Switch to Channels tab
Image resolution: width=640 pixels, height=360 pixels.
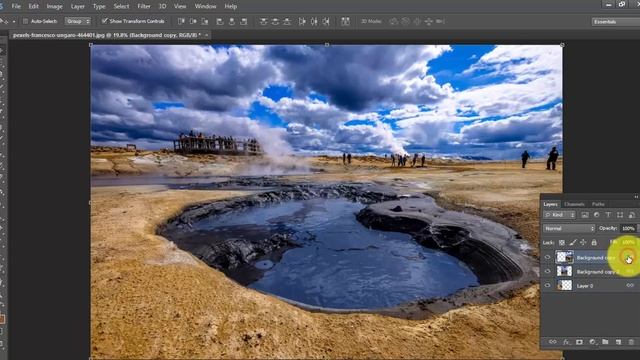[575, 204]
